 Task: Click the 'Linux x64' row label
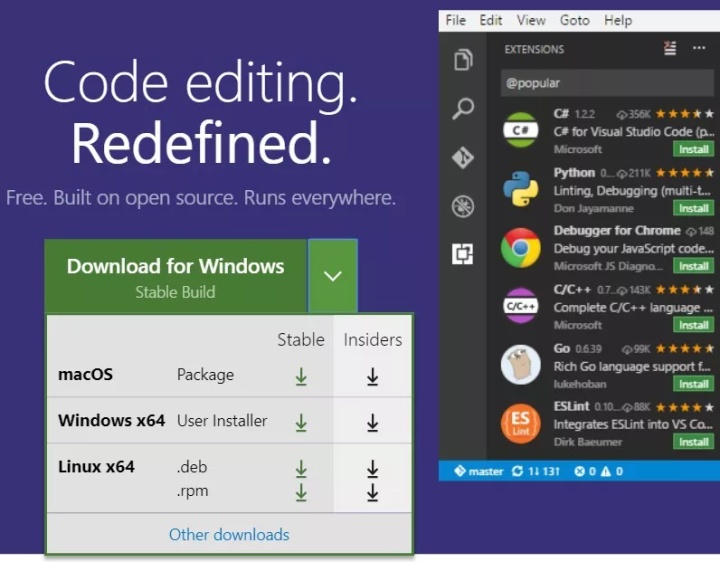[x=96, y=466]
